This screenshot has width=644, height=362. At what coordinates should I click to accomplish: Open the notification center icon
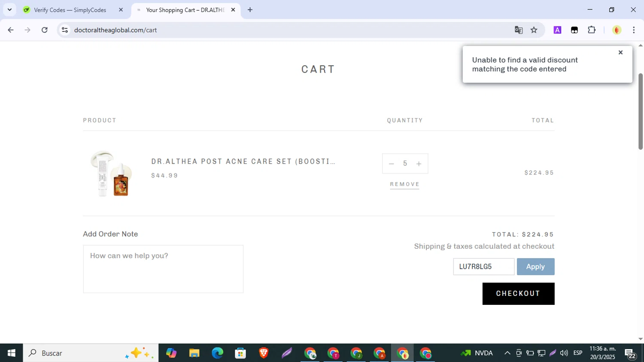[630, 353]
